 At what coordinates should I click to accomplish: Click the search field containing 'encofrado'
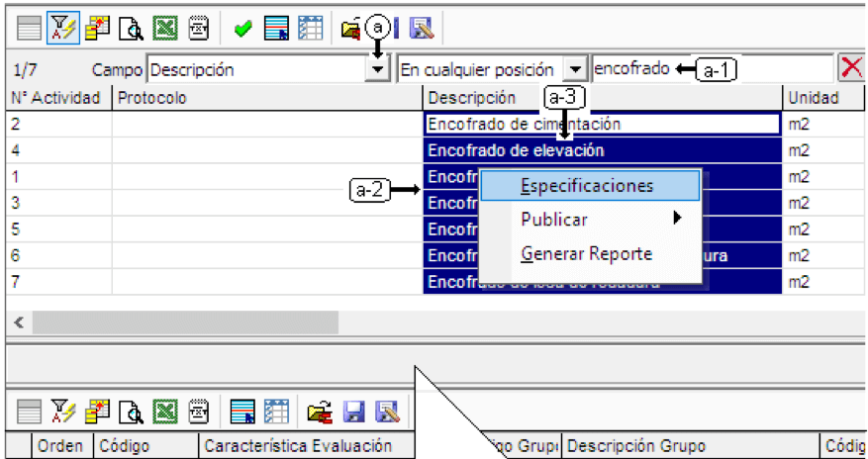coord(713,69)
